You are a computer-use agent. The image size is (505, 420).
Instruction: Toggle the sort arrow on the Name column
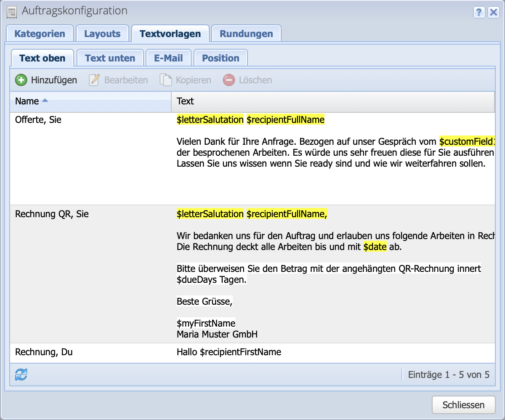point(46,101)
